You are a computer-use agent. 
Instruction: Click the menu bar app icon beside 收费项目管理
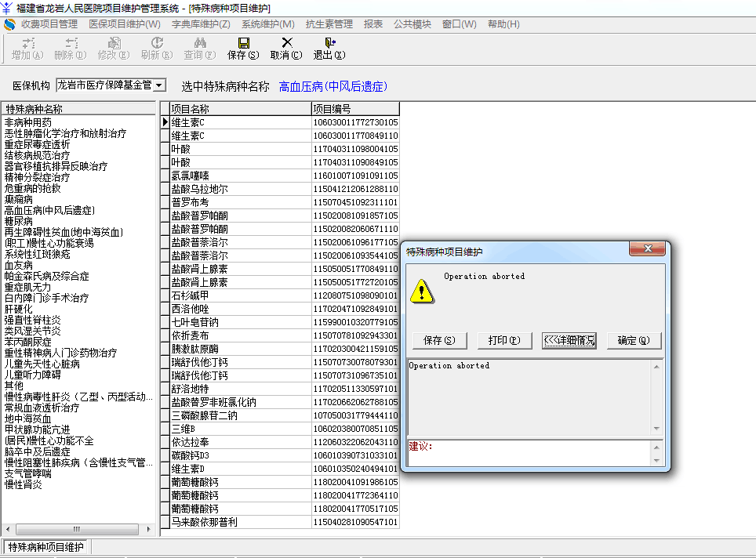coord(9,24)
